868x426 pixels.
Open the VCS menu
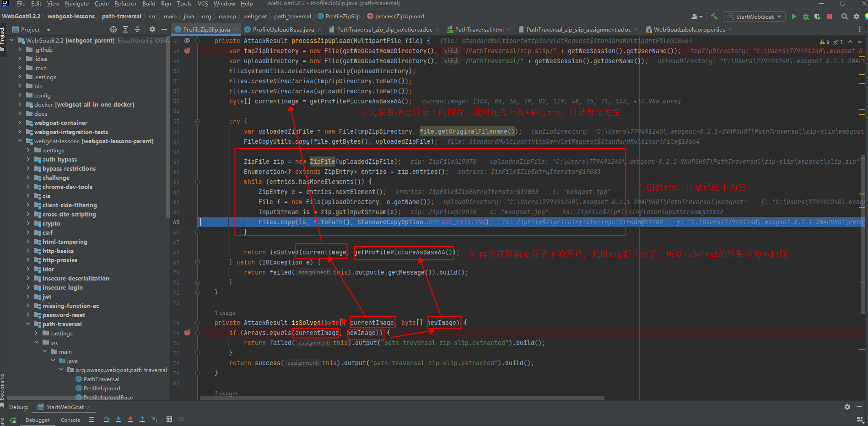[203, 4]
